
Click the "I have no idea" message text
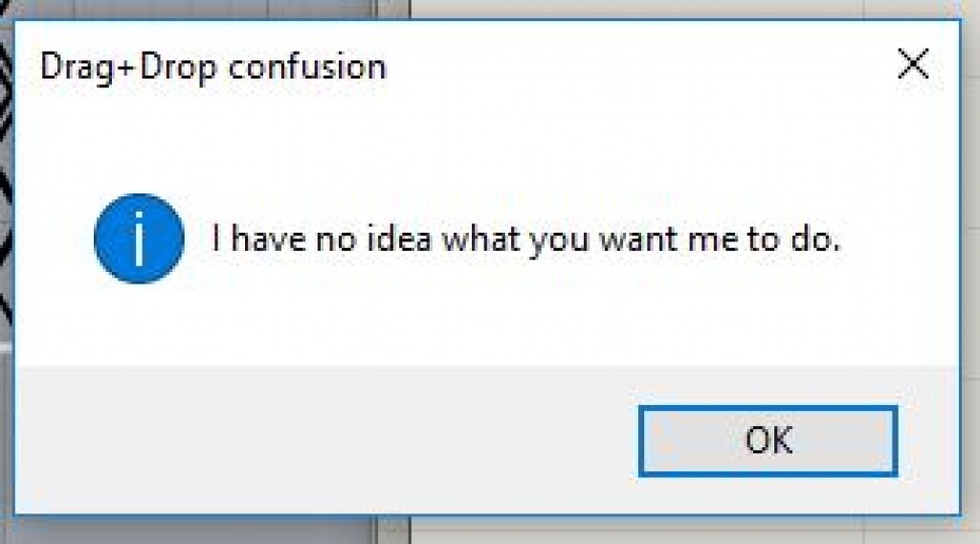(x=525, y=238)
